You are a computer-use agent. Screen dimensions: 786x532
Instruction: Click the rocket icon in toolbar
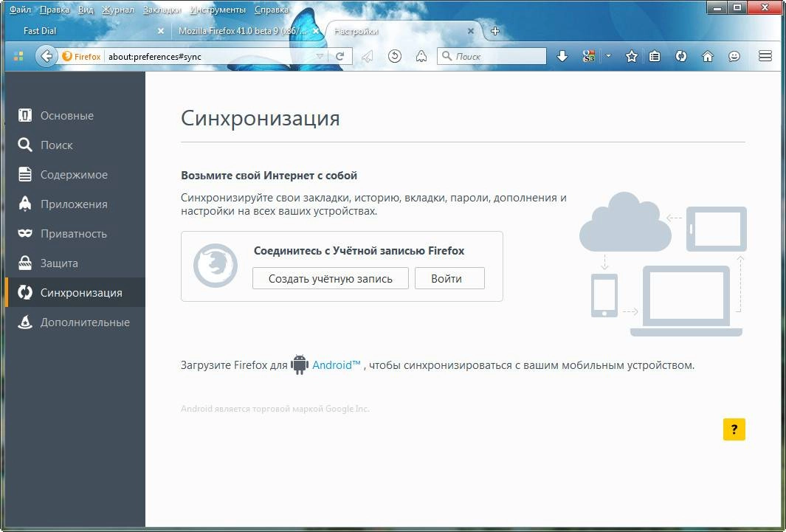point(421,57)
